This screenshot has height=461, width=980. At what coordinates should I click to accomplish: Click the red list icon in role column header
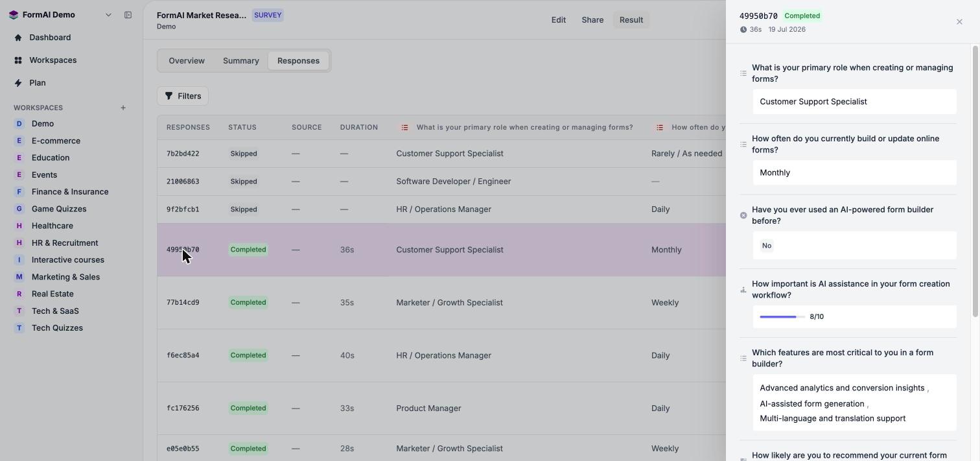pyautogui.click(x=404, y=128)
